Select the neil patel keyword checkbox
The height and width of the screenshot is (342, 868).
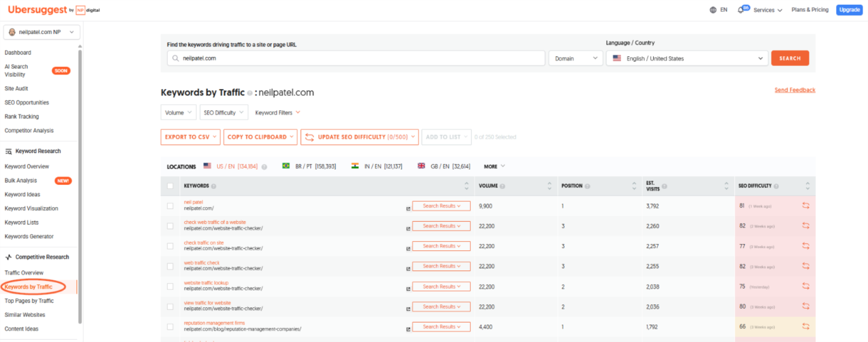tap(170, 206)
